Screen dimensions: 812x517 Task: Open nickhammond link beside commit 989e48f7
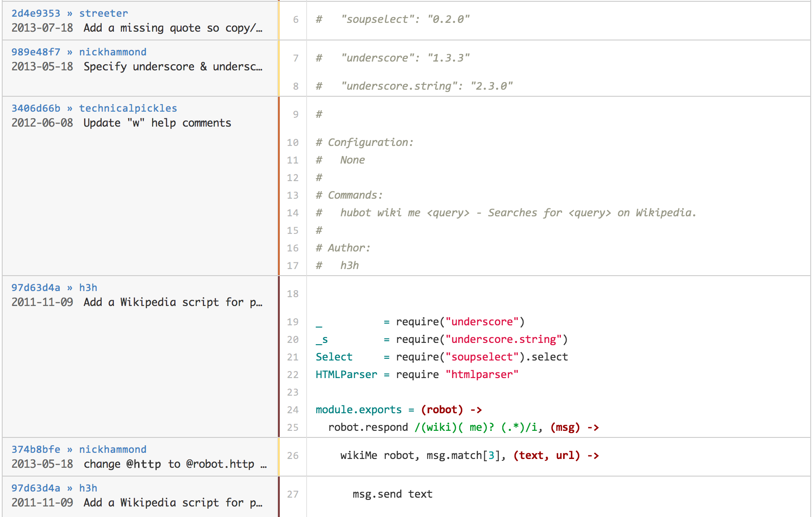(x=113, y=52)
